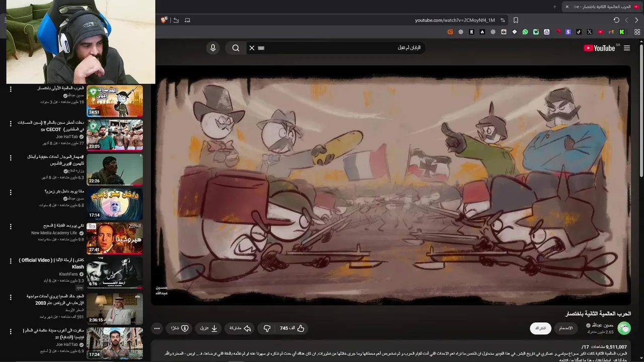Subscribe using the اشتراك button
644x362 pixels.
click(540, 328)
